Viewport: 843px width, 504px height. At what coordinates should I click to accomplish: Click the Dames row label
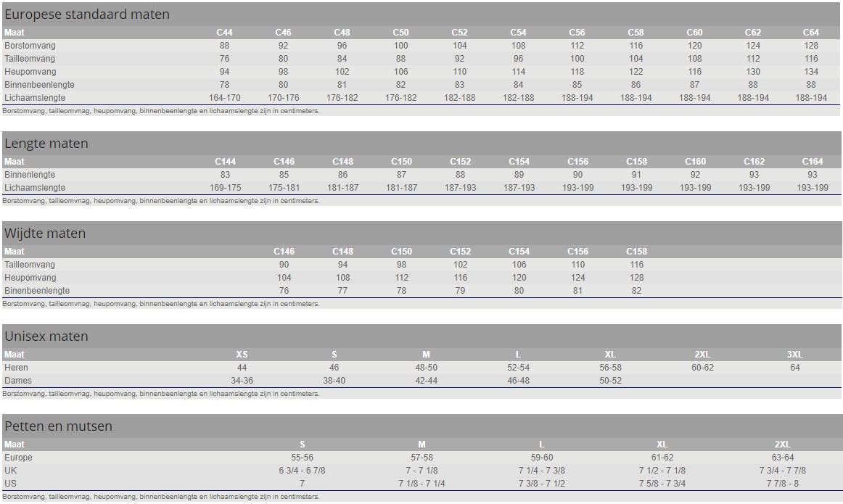tap(18, 381)
